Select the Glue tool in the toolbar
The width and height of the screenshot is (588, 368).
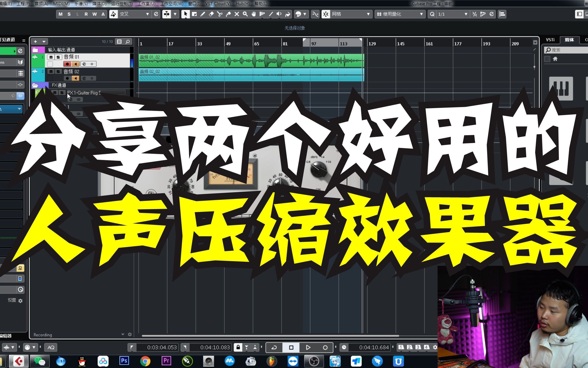point(228,14)
